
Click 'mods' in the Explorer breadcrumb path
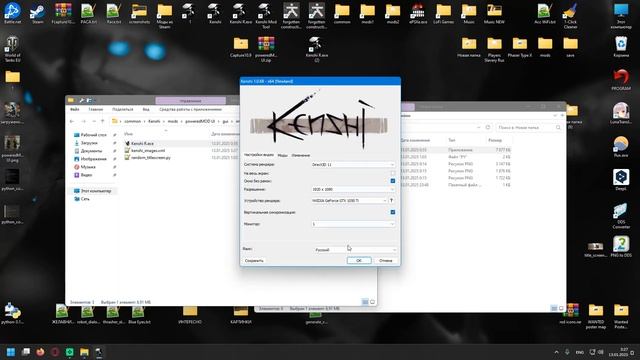(x=173, y=121)
